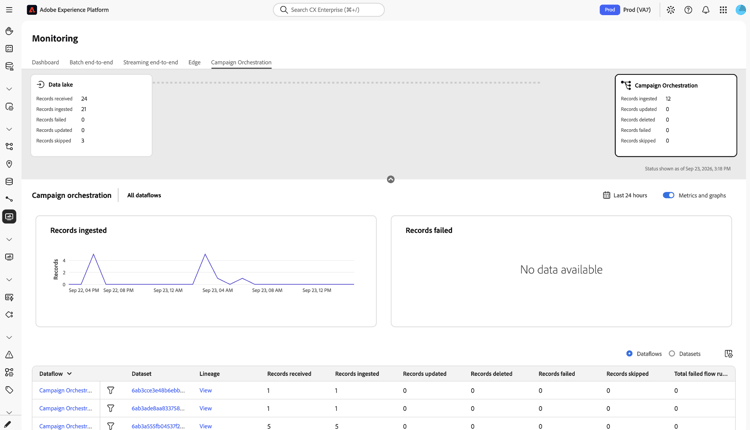Screen dimensions: 750x430
Task: Click the 'No data available' text
Action: 561,270
